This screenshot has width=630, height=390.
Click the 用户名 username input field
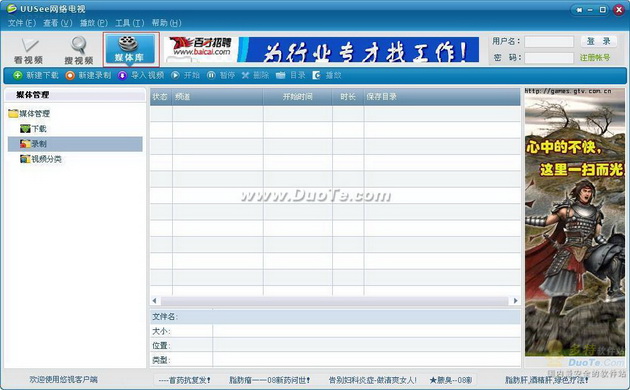(x=549, y=41)
